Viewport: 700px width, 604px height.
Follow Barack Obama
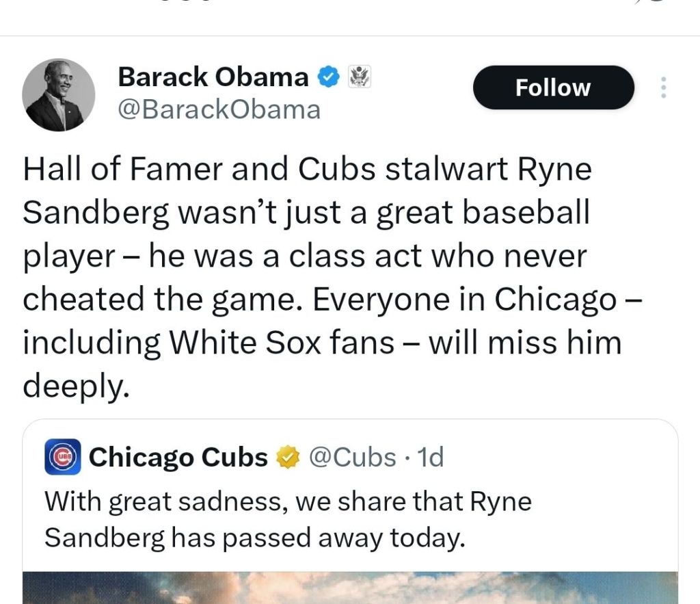(553, 88)
